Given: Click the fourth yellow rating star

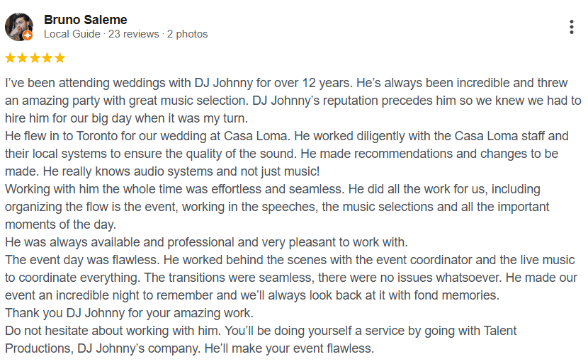Looking at the screenshot, I should point(47,58).
